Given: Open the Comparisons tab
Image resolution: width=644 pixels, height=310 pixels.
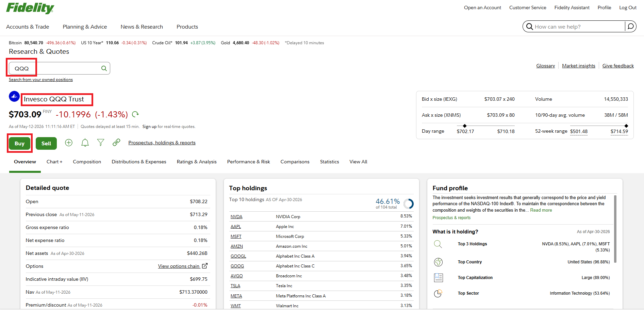Looking at the screenshot, I should coord(295,162).
